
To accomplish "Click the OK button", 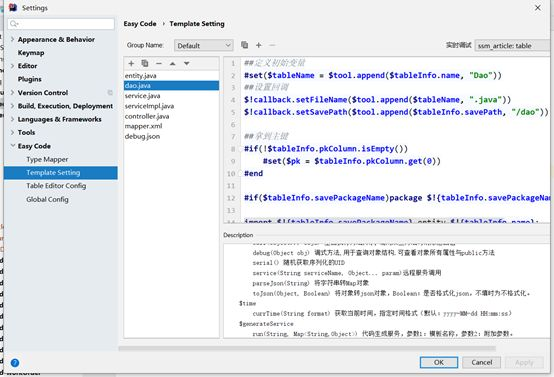I will (x=439, y=363).
